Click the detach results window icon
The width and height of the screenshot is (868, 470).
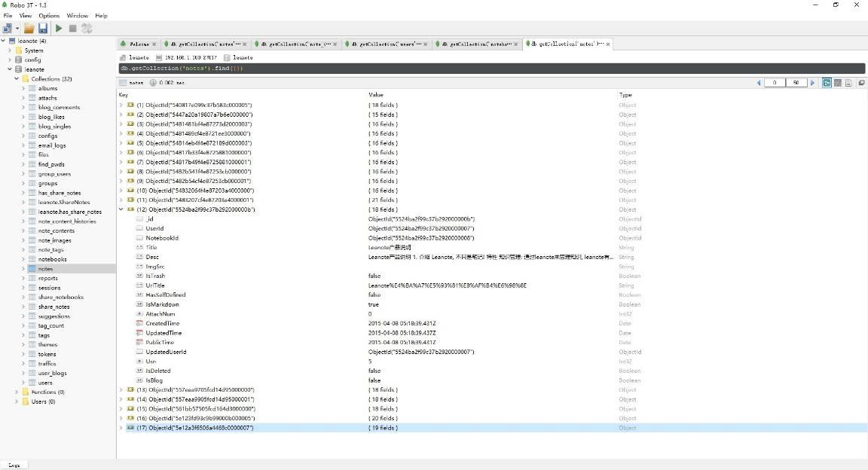pyautogui.click(x=861, y=83)
